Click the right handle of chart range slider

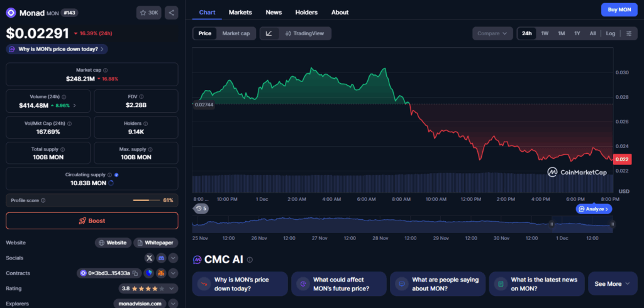pos(613,224)
